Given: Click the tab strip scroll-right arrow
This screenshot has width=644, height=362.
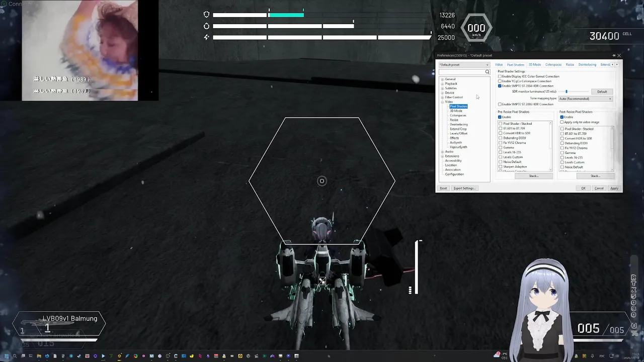Looking at the screenshot, I should click(617, 64).
